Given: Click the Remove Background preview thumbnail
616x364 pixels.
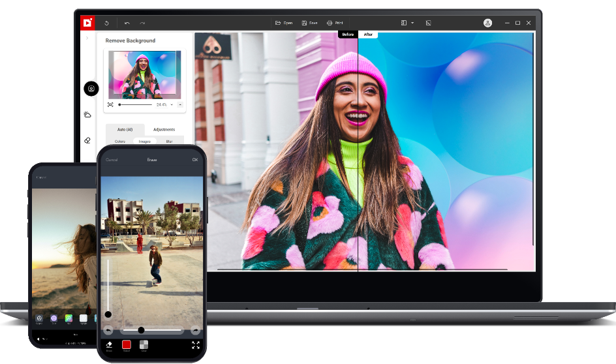Looking at the screenshot, I should pos(145,74).
